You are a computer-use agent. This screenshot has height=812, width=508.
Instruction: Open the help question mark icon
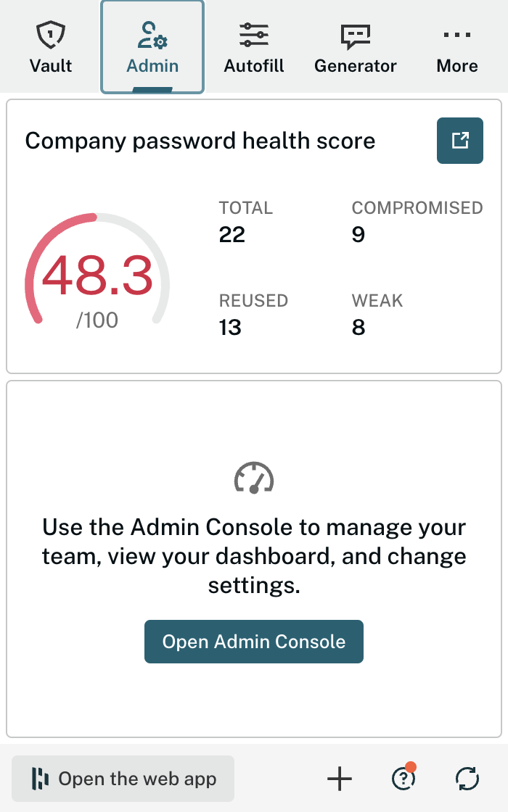(x=403, y=779)
